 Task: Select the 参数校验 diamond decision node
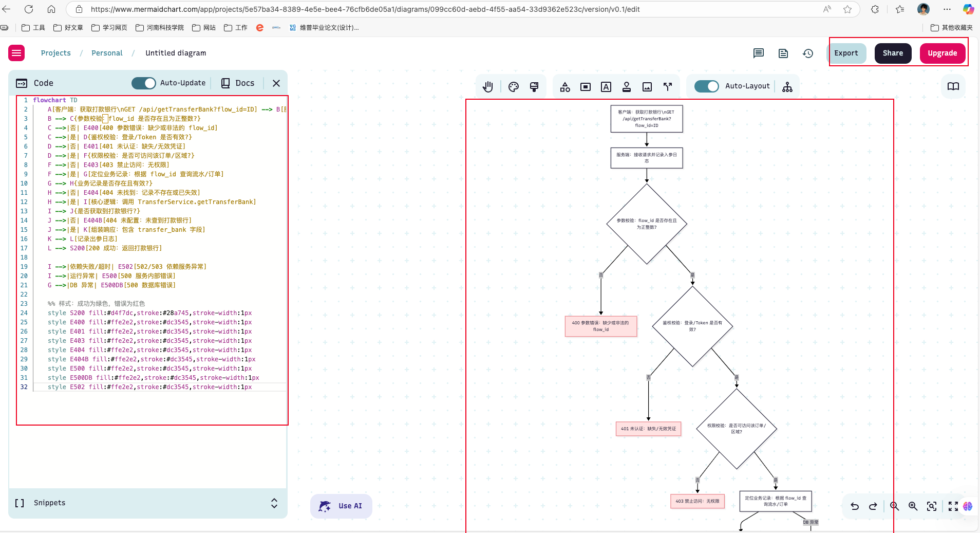647,224
